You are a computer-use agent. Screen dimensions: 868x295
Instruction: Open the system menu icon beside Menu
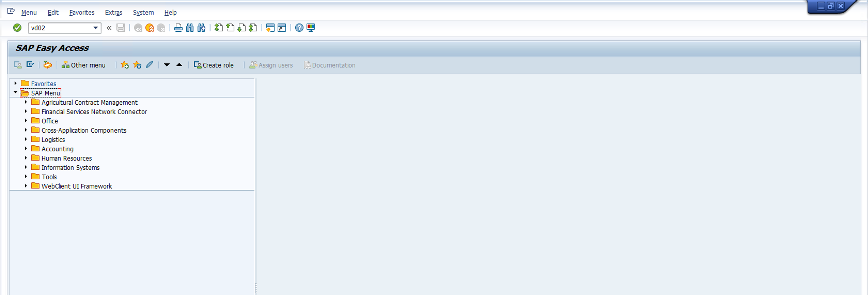coord(11,12)
